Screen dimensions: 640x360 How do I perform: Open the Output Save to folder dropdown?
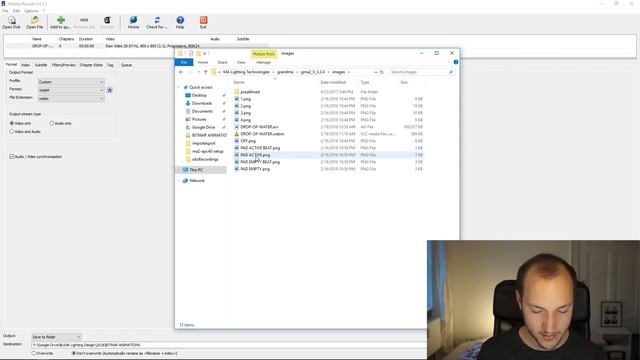click(56, 337)
